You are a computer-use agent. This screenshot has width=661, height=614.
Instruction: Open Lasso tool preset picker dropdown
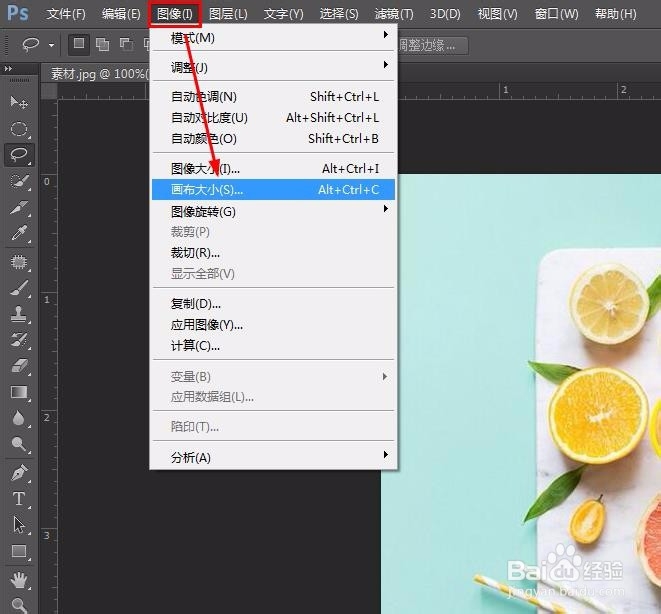[x=51, y=45]
